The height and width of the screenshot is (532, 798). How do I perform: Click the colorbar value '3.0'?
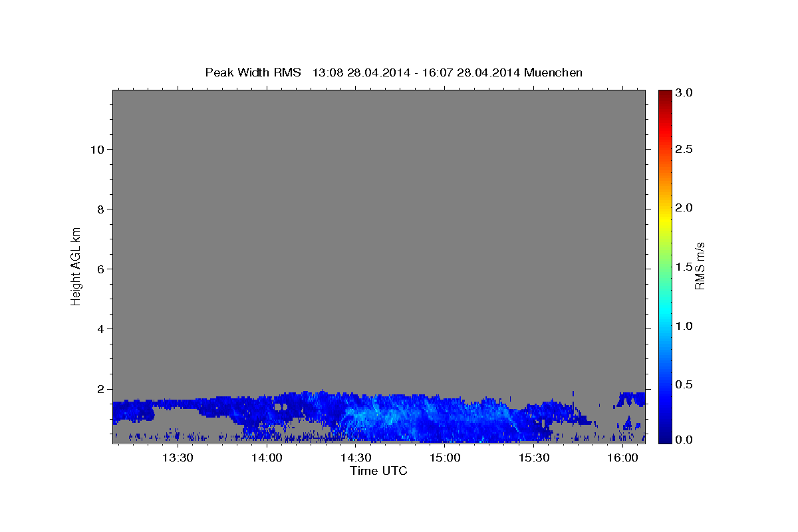684,93
